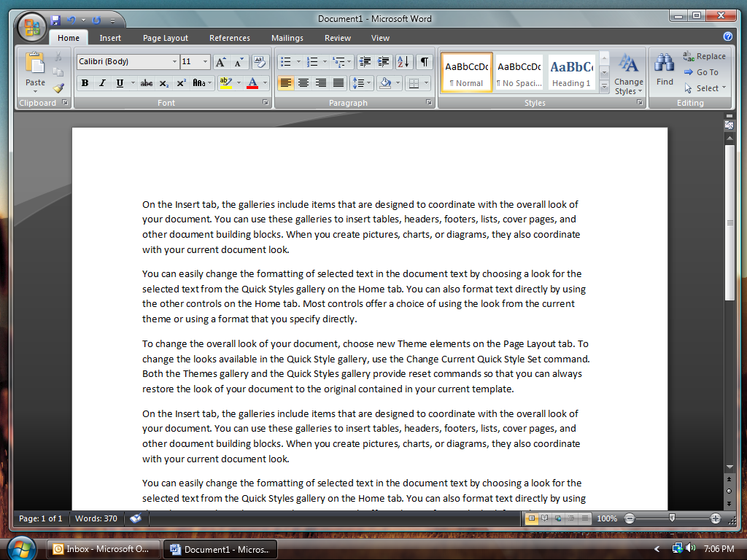Click the Find binoculars button
This screenshot has width=747, height=560.
pyautogui.click(x=664, y=69)
